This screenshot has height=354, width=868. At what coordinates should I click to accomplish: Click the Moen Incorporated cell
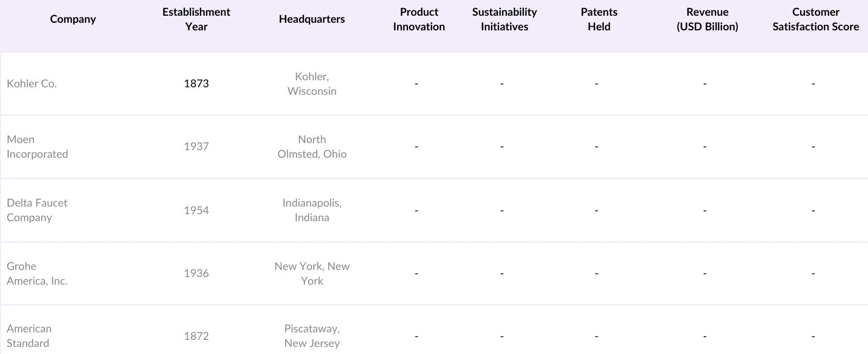click(37, 146)
